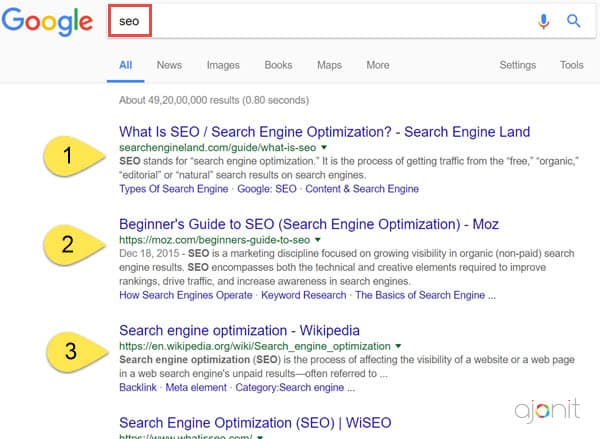This screenshot has height=439, width=600.
Task: Open the Keyword Research sitelink
Action: (303, 295)
